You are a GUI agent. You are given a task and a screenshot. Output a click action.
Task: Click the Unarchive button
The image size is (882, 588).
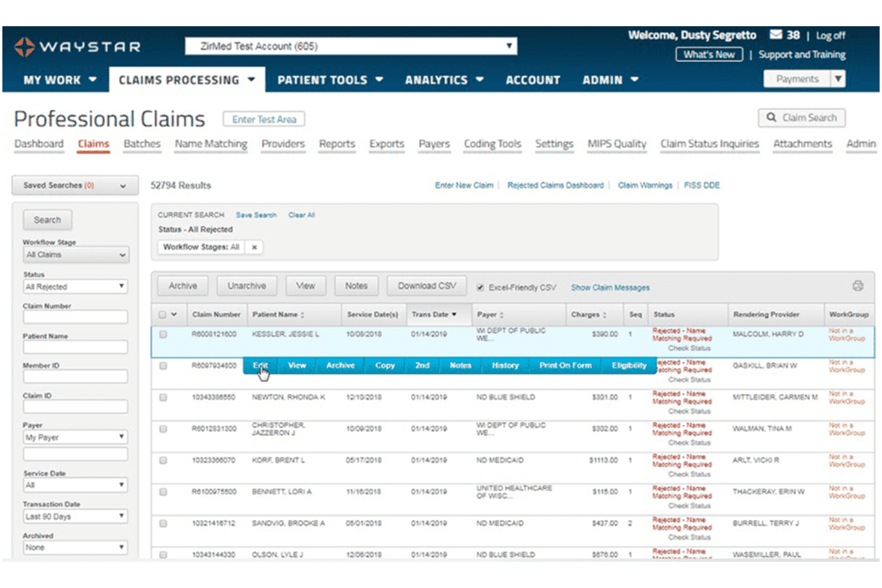point(247,286)
